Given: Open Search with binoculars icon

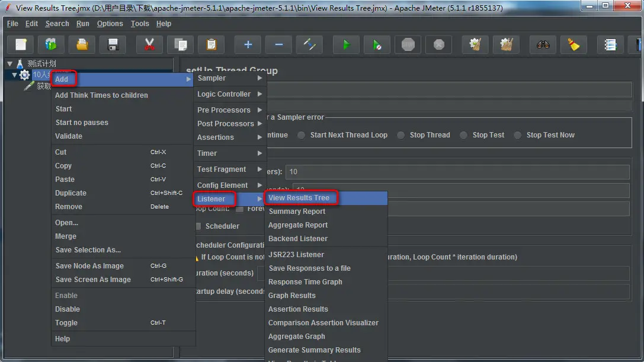Looking at the screenshot, I should pos(543,44).
